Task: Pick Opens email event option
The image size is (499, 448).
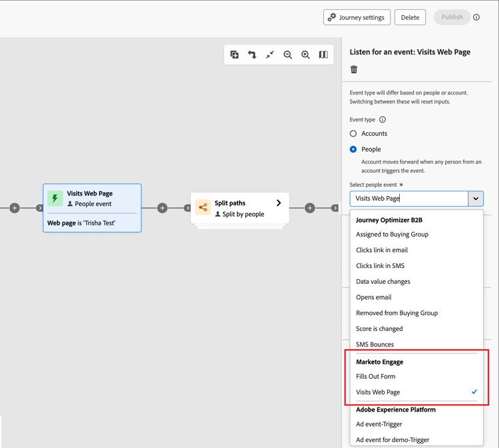Action: (374, 297)
